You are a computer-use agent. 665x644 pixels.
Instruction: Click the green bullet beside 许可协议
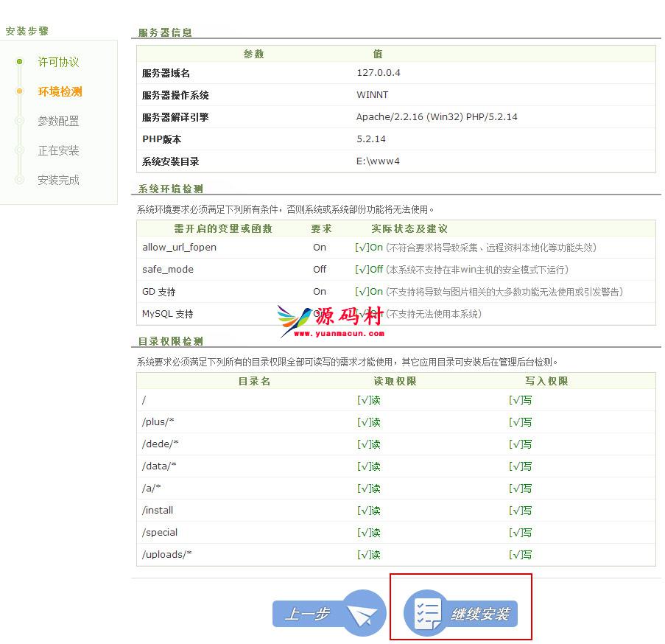click(18, 62)
